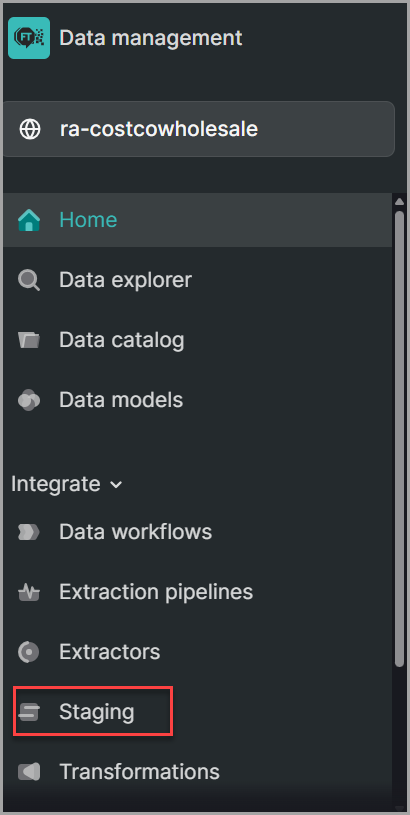Click the Data models overlapping circles icon
Viewport: 410px width, 815px height.
29,401
